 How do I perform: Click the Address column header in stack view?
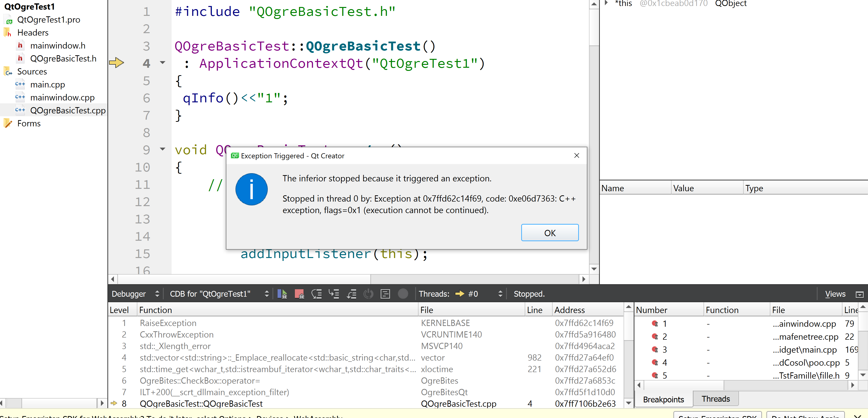(588, 310)
